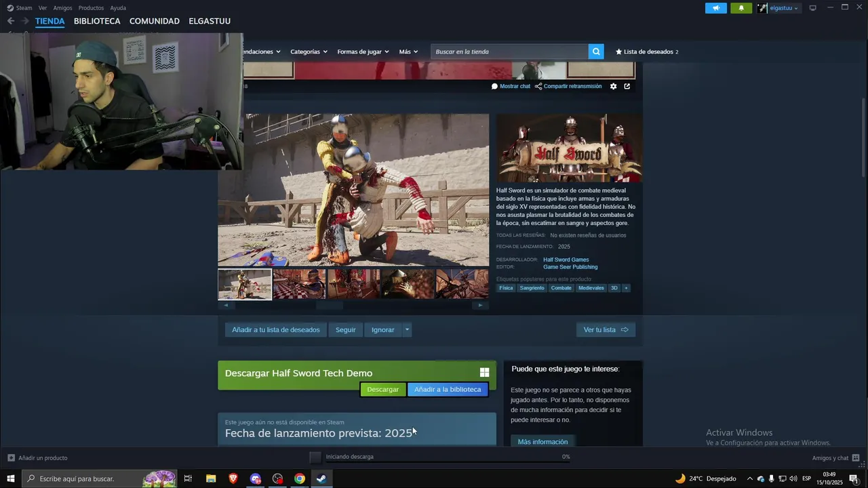Select the second screenshot thumbnail
Screen dimensions: 868x488
pos(299,284)
